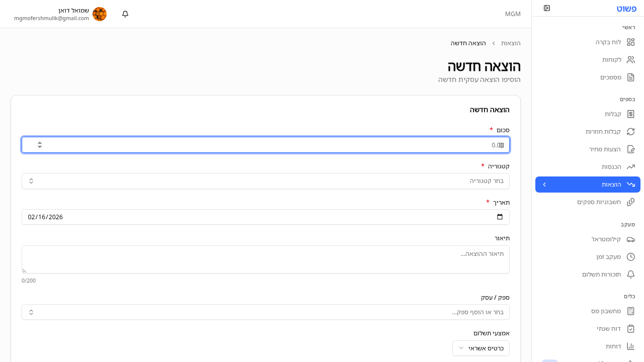The image size is (644, 362).
Task: Open the דוחות reports icon
Action: (x=631, y=346)
